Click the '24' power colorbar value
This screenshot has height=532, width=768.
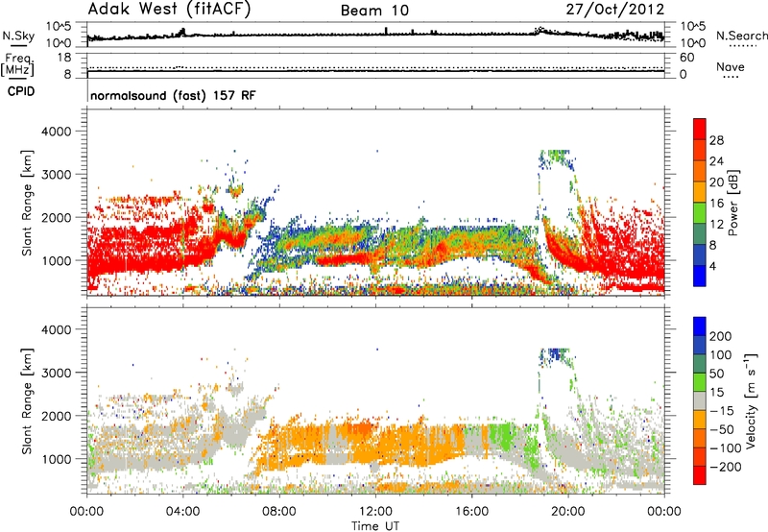(716, 161)
